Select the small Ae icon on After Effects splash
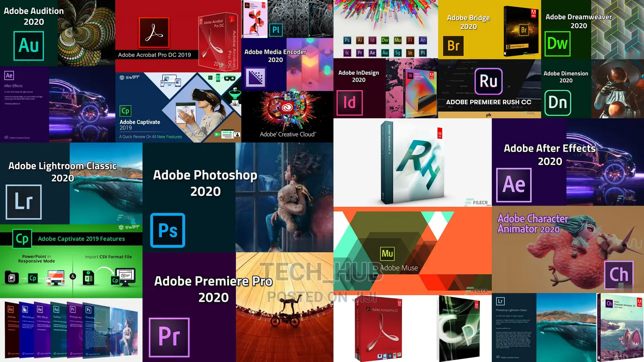 click(x=9, y=75)
